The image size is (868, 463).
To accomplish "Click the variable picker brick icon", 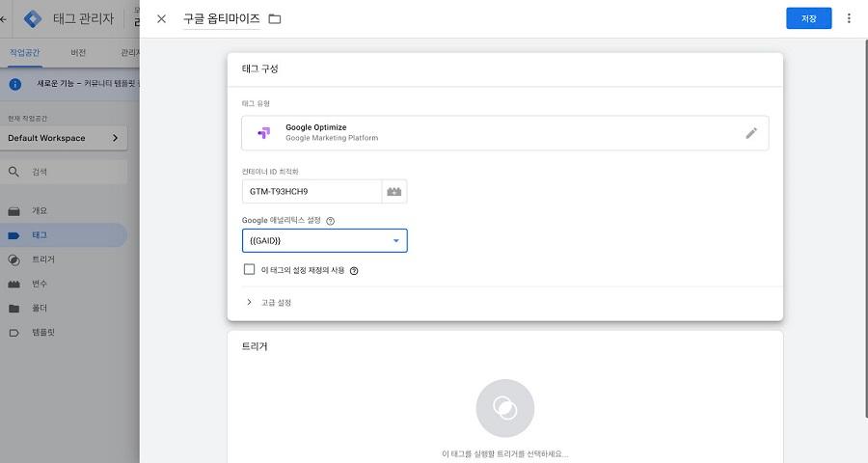I will coord(394,192).
